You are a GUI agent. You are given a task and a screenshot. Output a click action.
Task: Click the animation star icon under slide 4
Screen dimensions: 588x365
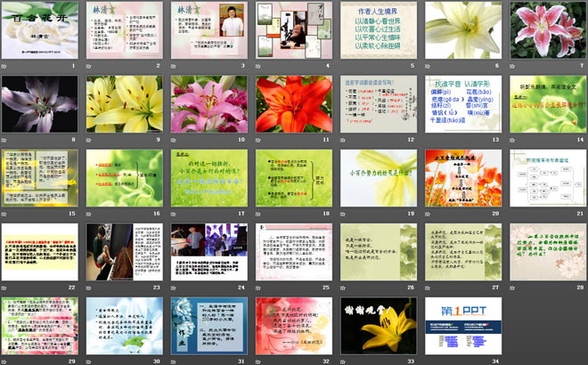[x=258, y=67]
